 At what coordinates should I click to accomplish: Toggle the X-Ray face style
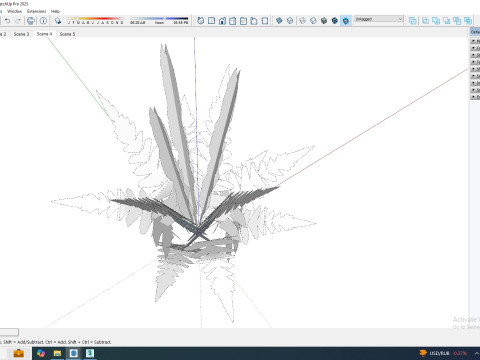click(x=279, y=21)
